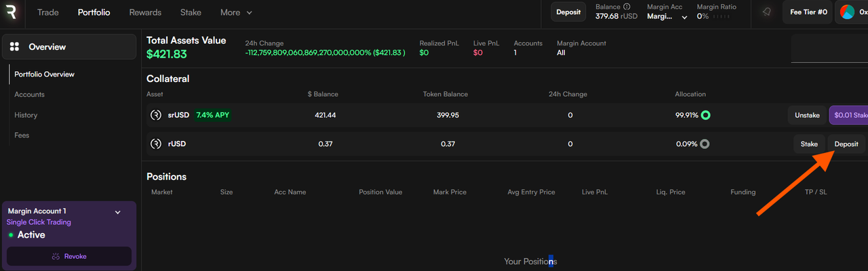
Task: Click the 7.4% APY badge
Action: coord(213,115)
